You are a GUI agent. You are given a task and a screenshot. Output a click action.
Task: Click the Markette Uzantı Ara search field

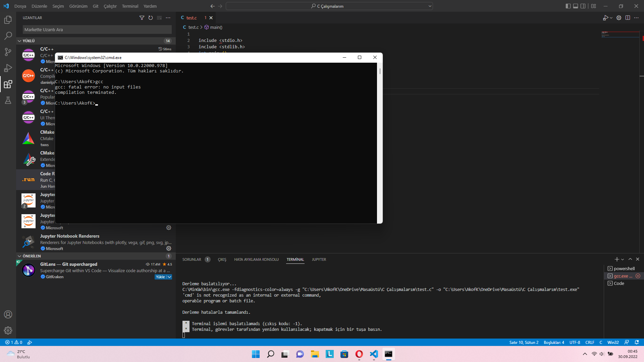pos(97,29)
